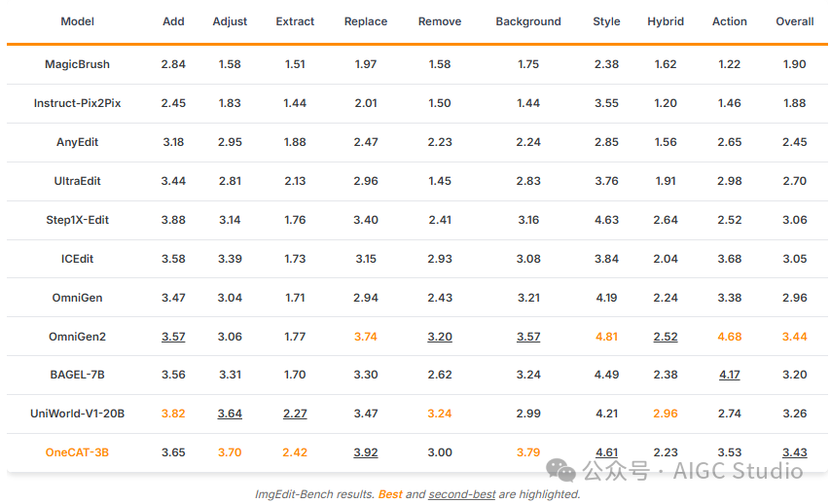Click OneCAT-3B underlined Replace score 3.92
830x504 pixels.
pos(366,452)
